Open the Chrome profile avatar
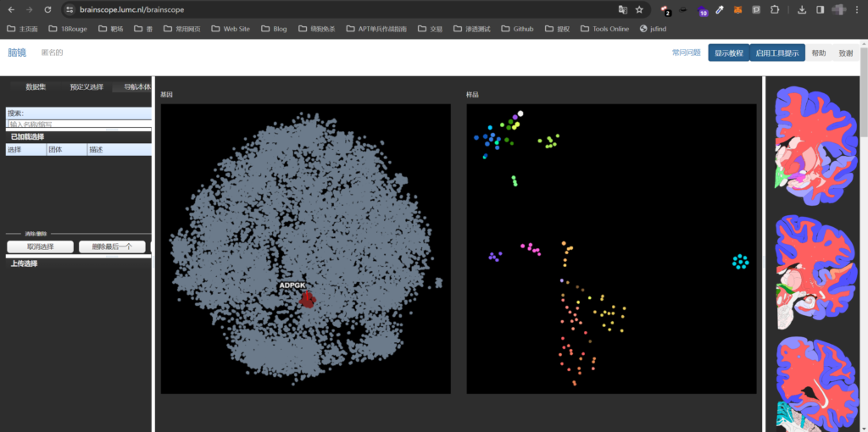The width and height of the screenshot is (868, 432). tap(838, 9)
